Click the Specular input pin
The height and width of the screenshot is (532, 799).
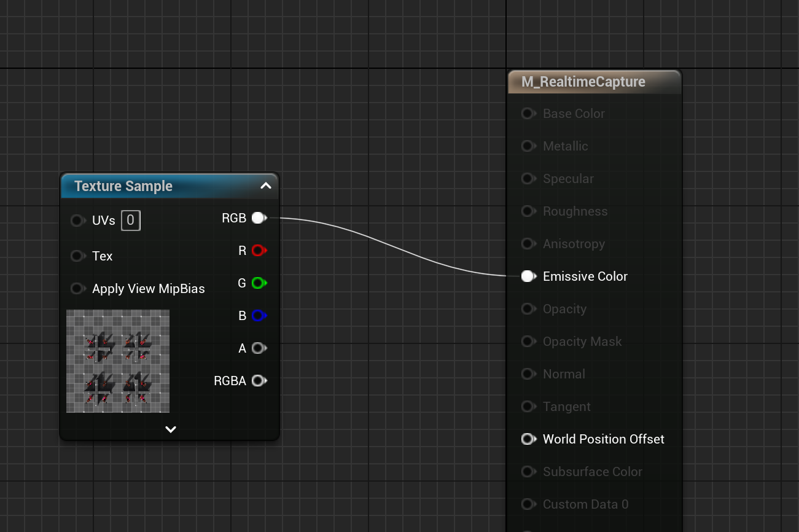click(528, 179)
